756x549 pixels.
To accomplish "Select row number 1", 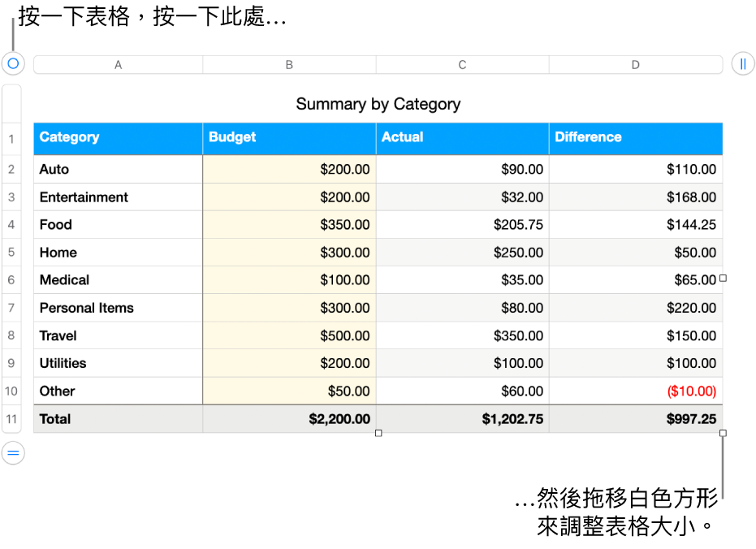I will (x=11, y=139).
